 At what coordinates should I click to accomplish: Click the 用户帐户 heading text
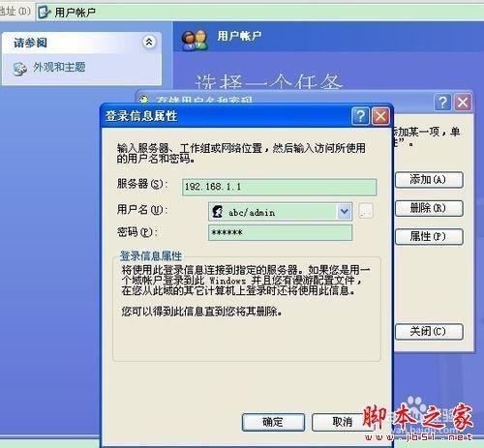pyautogui.click(x=239, y=36)
